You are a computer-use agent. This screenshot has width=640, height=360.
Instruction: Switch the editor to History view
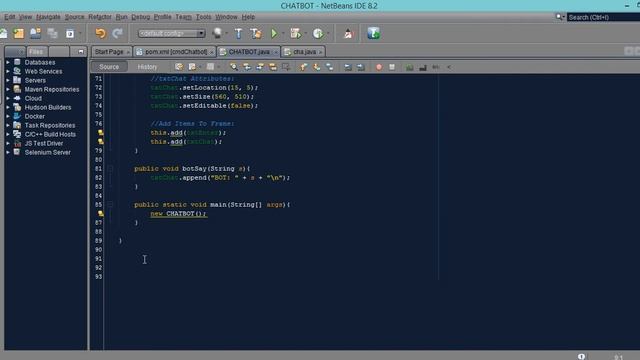click(147, 67)
